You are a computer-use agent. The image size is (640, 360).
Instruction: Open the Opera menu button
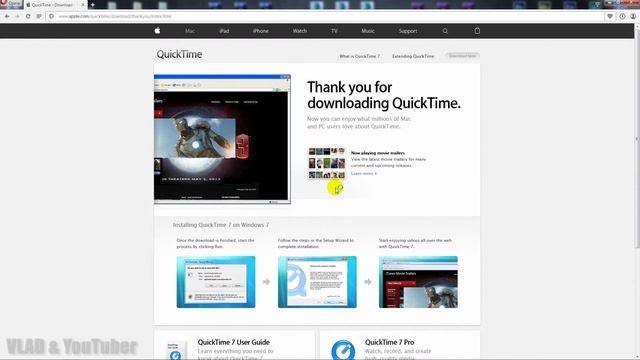tap(11, 4)
